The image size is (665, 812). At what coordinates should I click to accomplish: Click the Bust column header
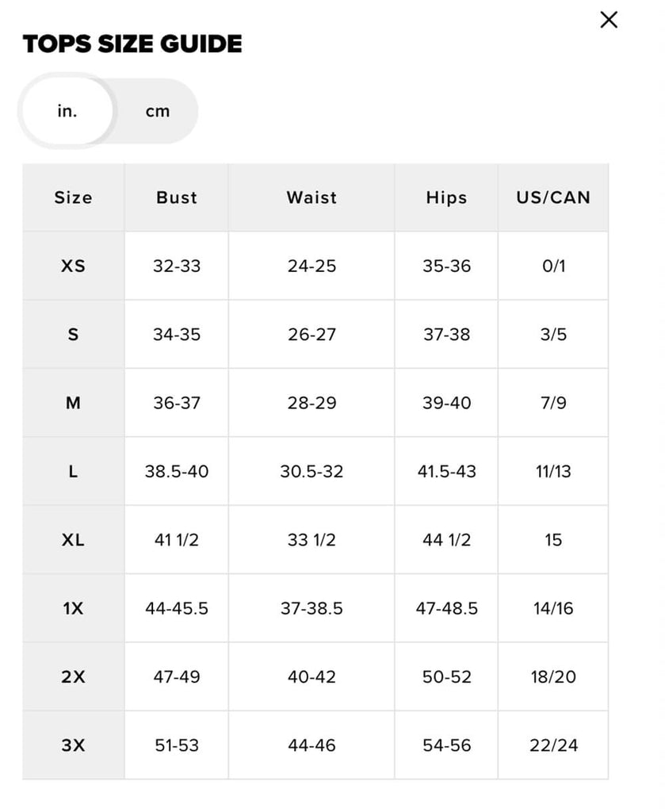175,197
